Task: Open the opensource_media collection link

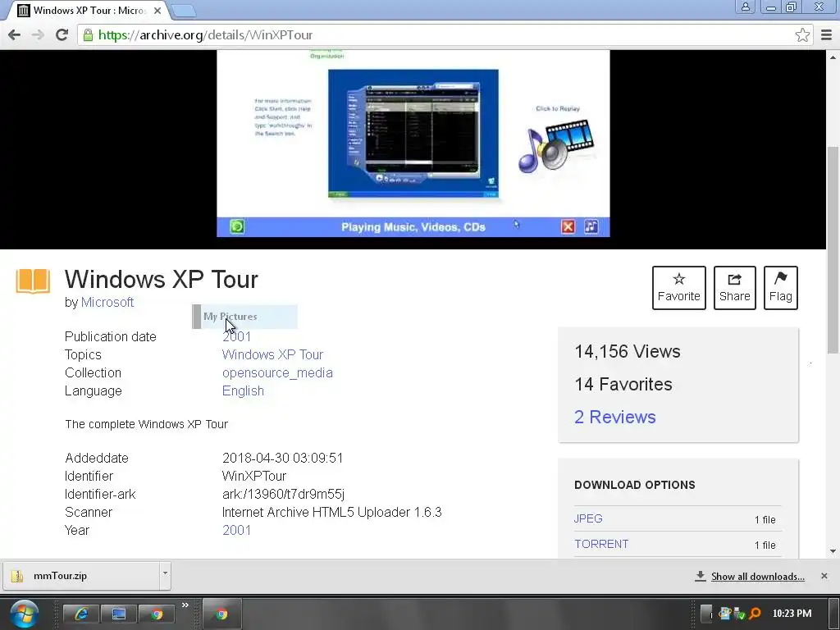Action: pos(277,373)
